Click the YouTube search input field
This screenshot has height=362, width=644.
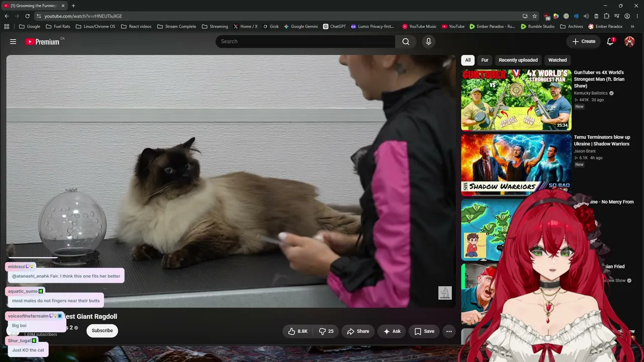tap(305, 41)
